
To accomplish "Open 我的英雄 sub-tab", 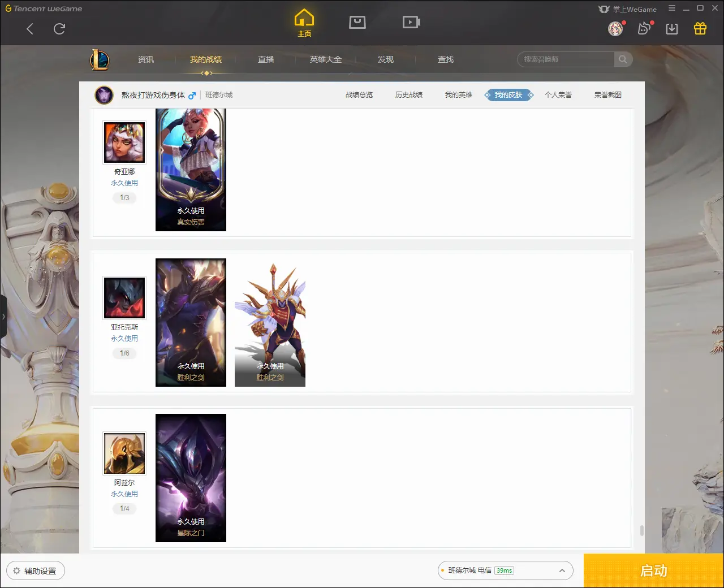I will (459, 95).
